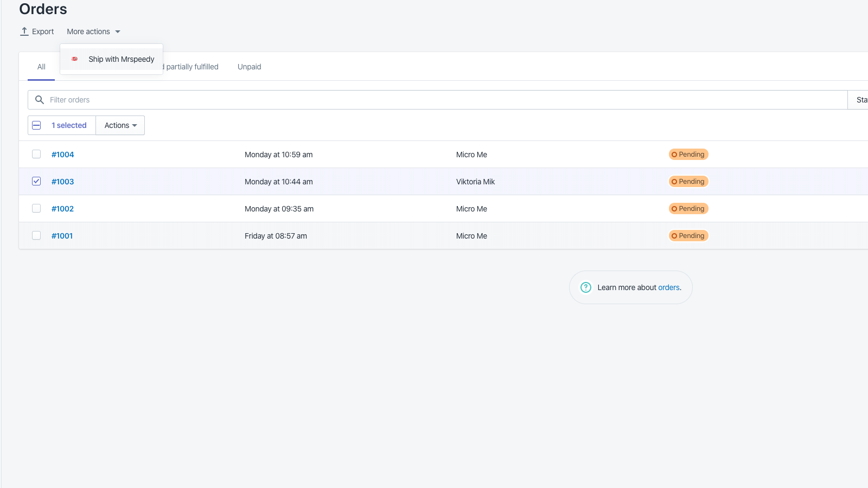Image resolution: width=868 pixels, height=488 pixels.
Task: Open order #1003 link
Action: pos(63,182)
